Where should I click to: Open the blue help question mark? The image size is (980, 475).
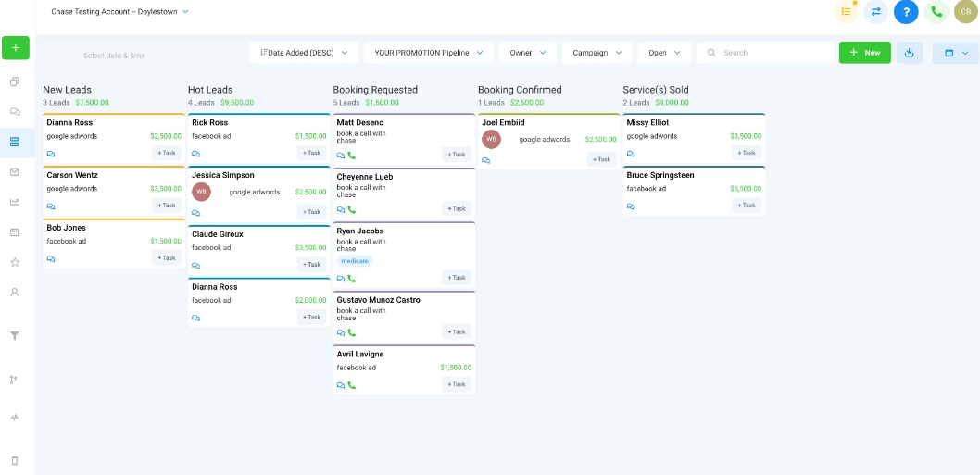point(906,12)
